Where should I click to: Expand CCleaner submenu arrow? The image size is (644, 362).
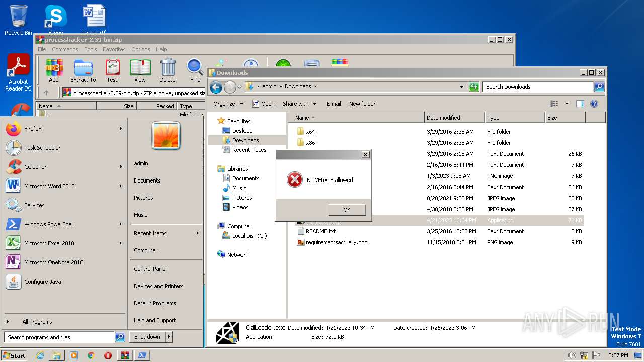point(121,167)
